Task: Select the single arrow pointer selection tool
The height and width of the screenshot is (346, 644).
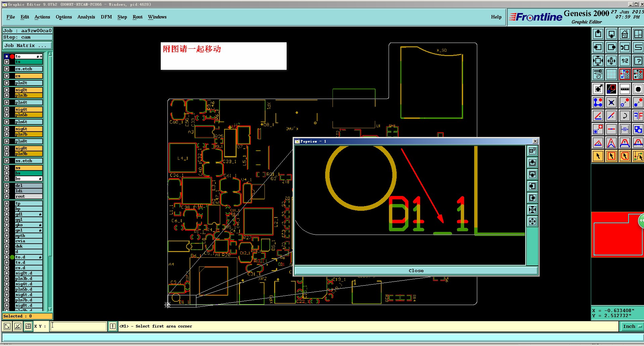Action: 598,156
